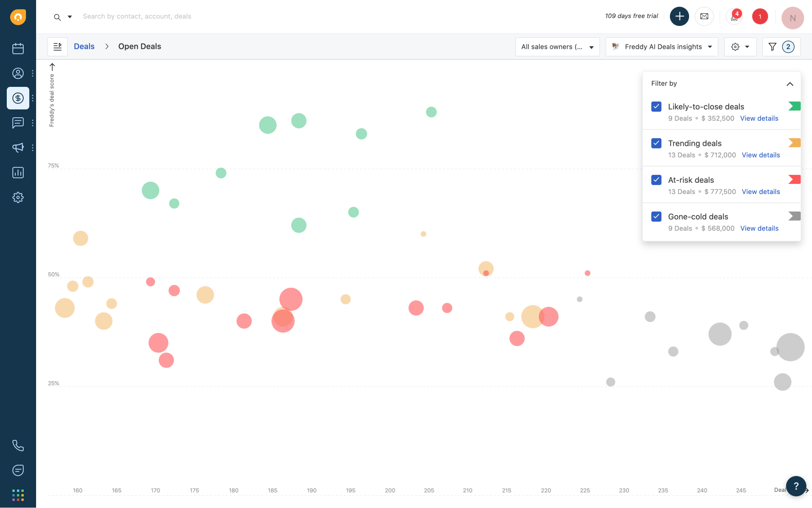812x508 pixels.
Task: Uncheck At-risk deals checkbox
Action: pyautogui.click(x=656, y=180)
